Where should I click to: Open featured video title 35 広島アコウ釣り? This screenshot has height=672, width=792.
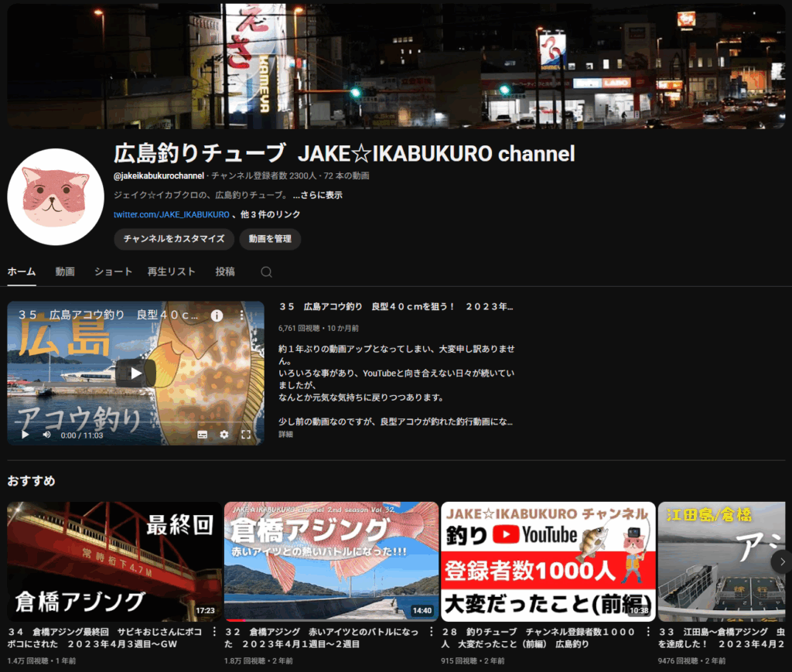396,306
